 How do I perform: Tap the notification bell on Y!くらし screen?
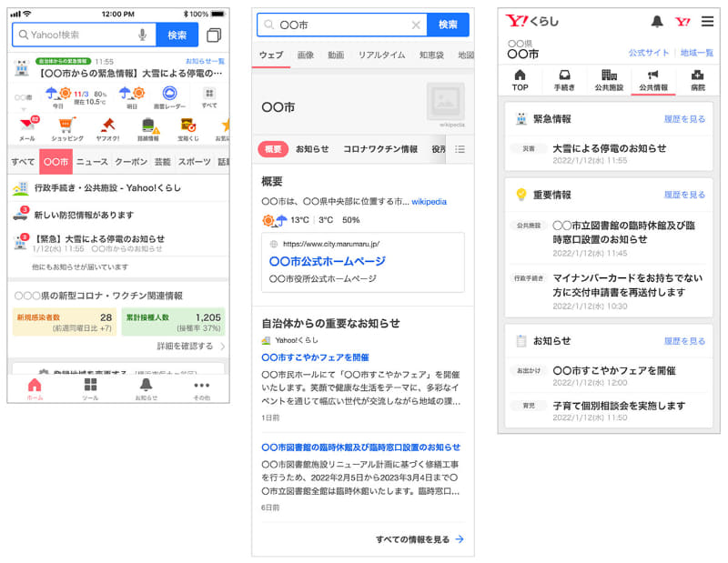click(x=657, y=23)
